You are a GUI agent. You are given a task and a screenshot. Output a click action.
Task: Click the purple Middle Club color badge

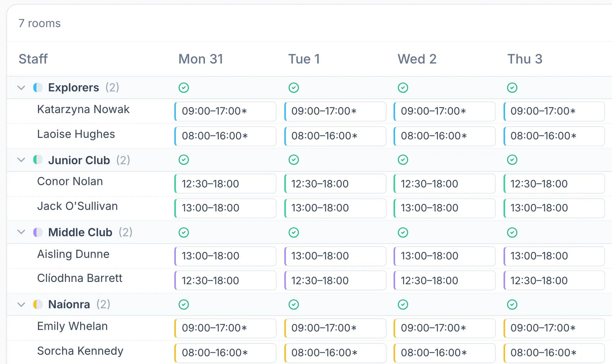pos(38,232)
